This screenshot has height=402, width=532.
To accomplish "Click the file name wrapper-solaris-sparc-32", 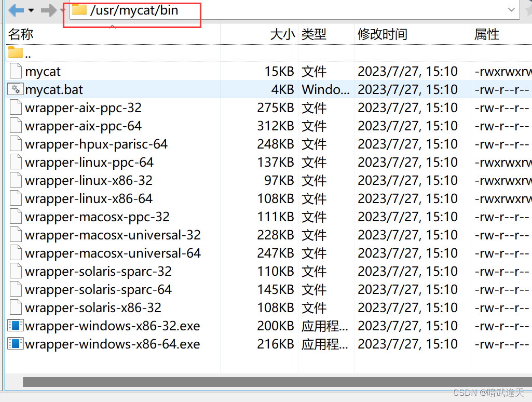I will tap(99, 272).
